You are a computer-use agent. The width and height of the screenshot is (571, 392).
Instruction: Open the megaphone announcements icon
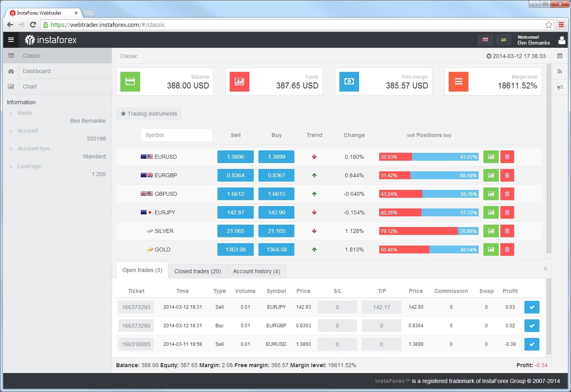click(x=560, y=87)
